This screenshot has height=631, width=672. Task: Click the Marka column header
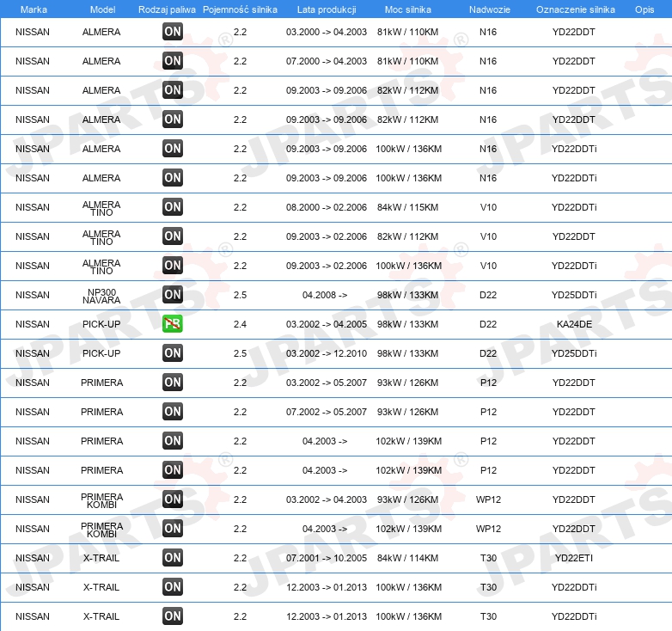(34, 9)
